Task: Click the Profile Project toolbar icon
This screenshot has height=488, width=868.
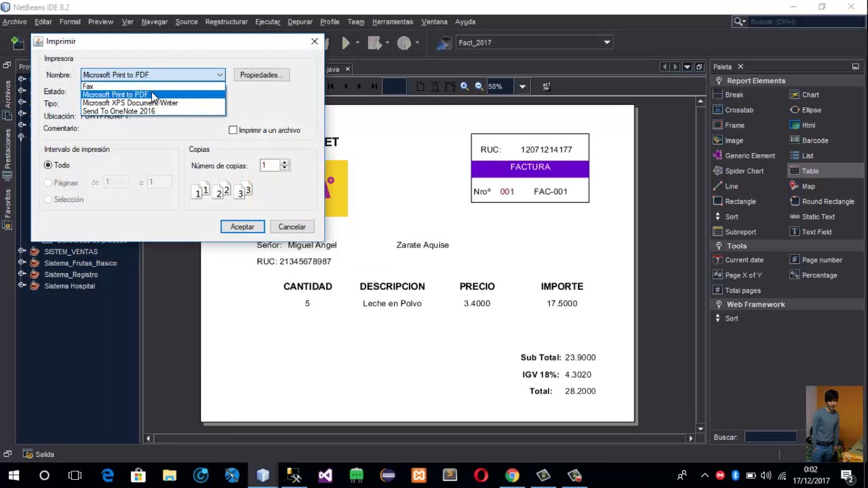Action: 404,43
